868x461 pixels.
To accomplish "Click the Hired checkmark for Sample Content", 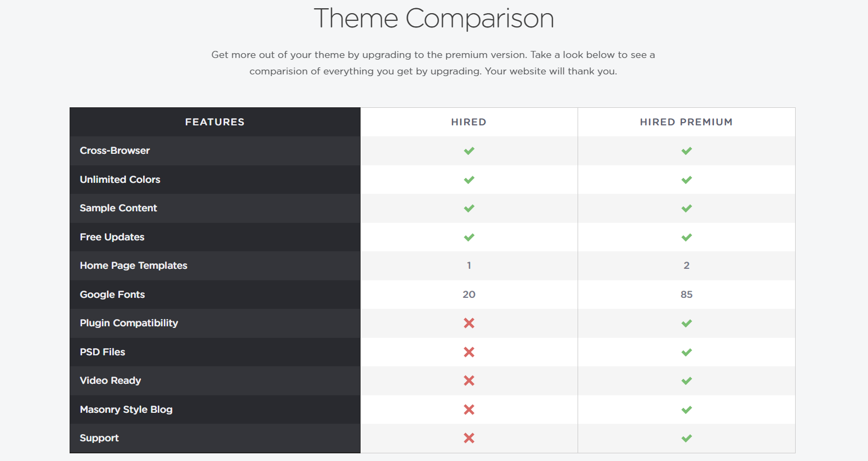I will tap(469, 208).
